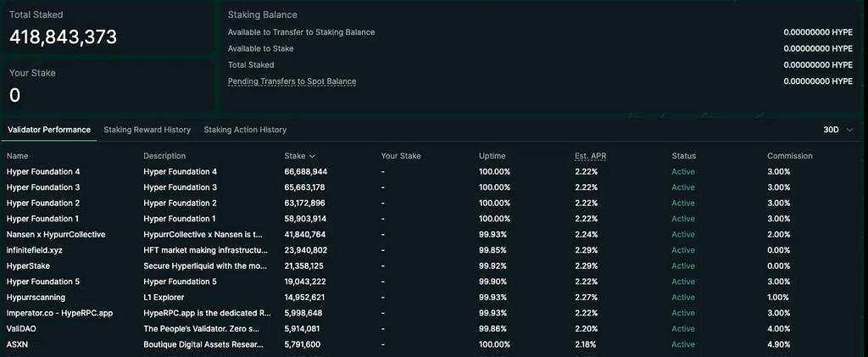Select HyperStake validator name

coord(28,265)
